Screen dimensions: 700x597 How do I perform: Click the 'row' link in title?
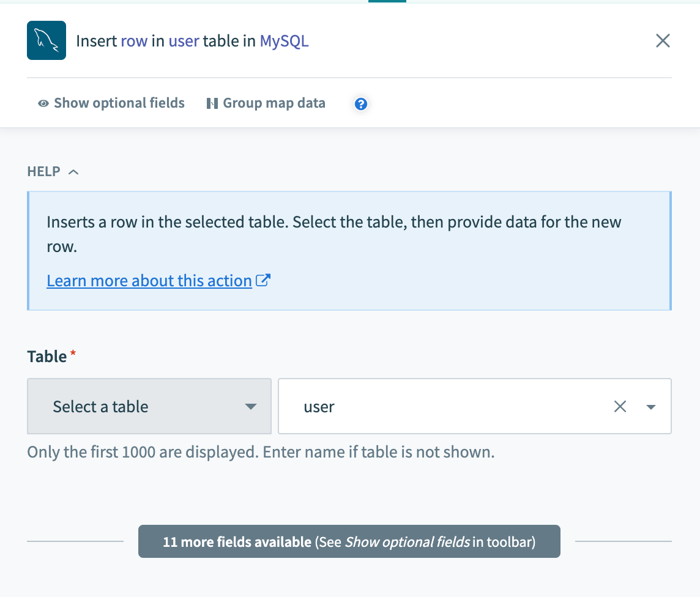tap(134, 41)
